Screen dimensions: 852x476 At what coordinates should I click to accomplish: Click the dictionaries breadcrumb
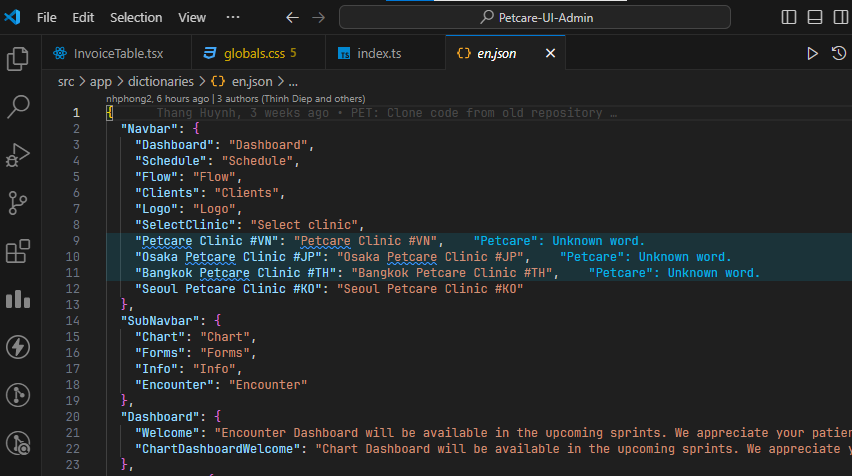coord(161,82)
